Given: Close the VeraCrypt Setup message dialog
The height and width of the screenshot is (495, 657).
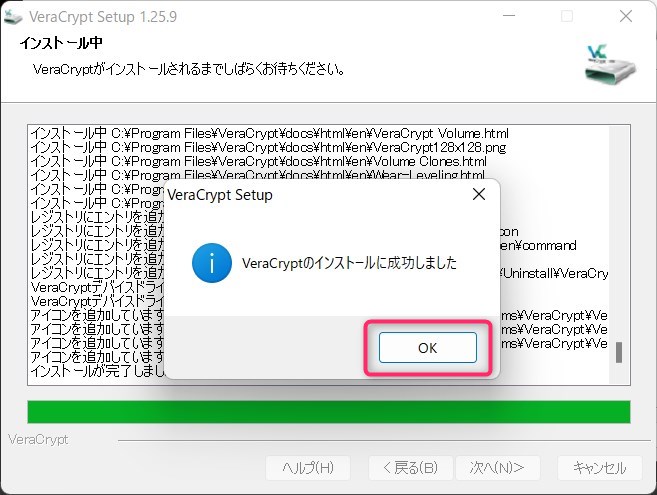Looking at the screenshot, I should pyautogui.click(x=479, y=194).
